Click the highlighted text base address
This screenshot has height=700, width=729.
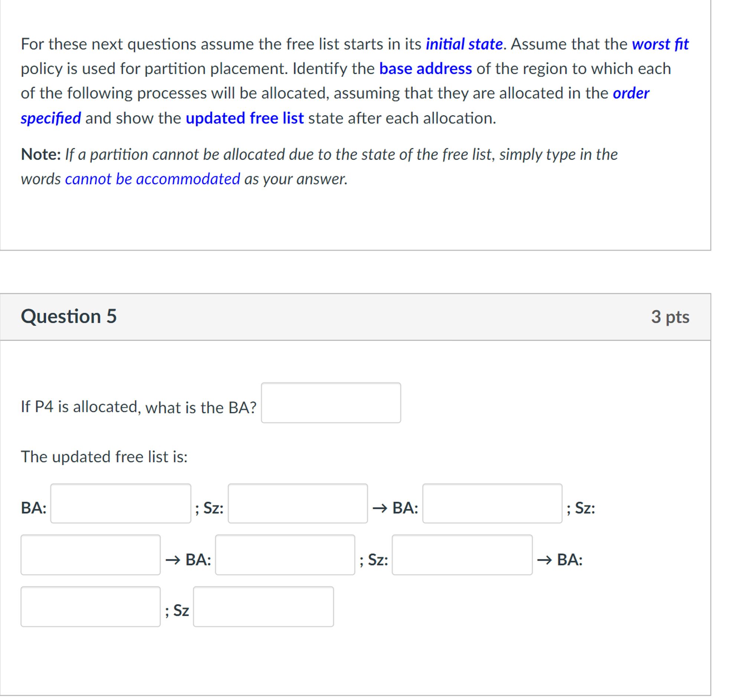pos(425,68)
